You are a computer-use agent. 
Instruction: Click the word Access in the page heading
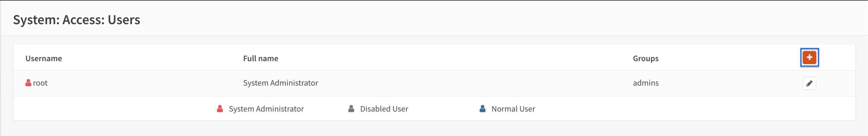[83, 20]
